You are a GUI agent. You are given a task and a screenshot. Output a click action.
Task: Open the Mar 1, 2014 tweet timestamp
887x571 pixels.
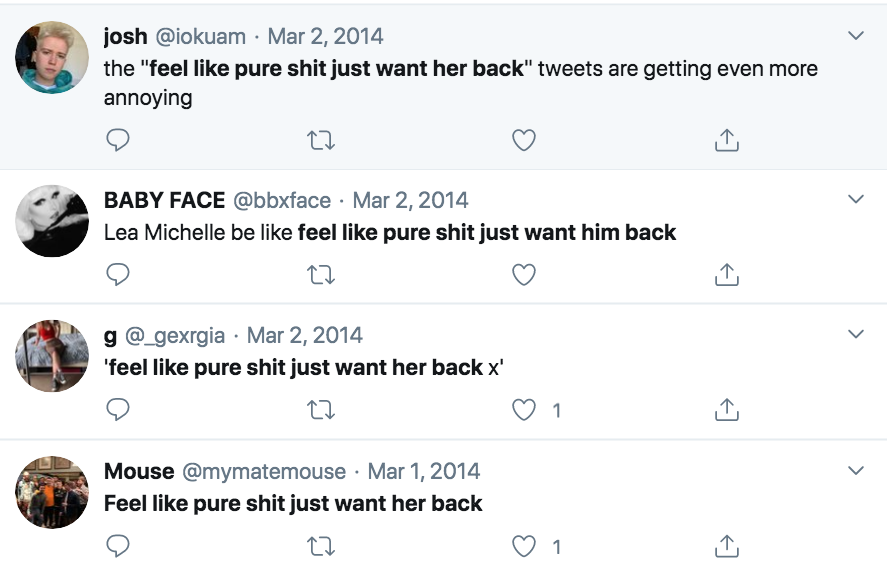point(424,471)
